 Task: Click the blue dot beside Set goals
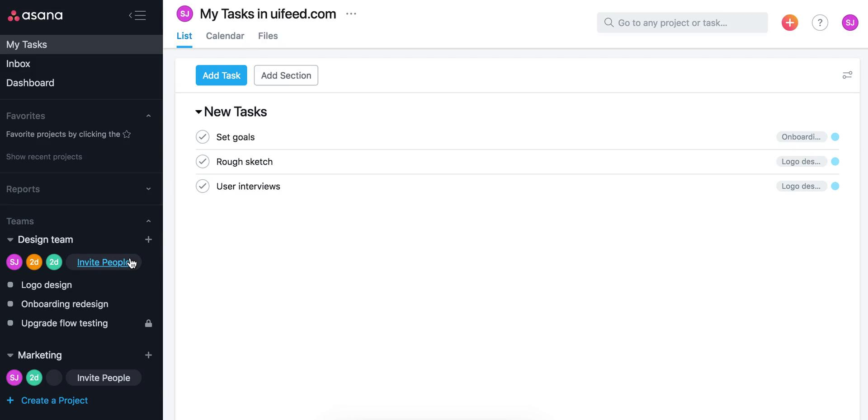(x=835, y=137)
